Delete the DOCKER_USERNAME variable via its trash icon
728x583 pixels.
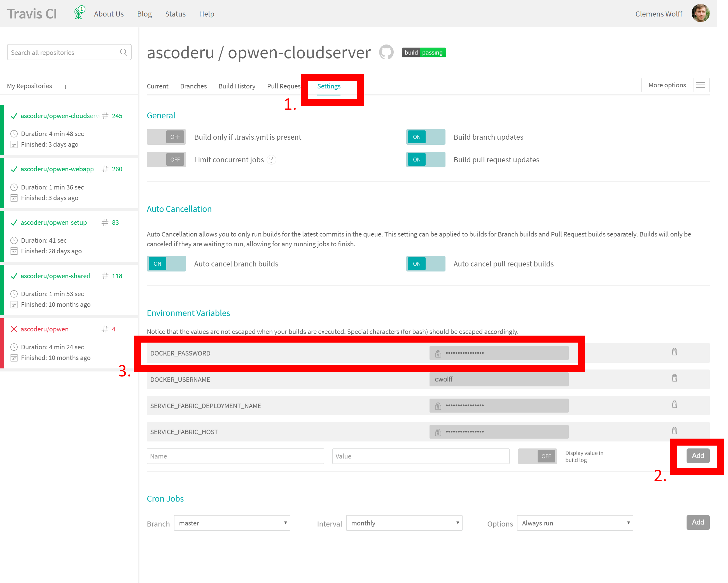674,378
